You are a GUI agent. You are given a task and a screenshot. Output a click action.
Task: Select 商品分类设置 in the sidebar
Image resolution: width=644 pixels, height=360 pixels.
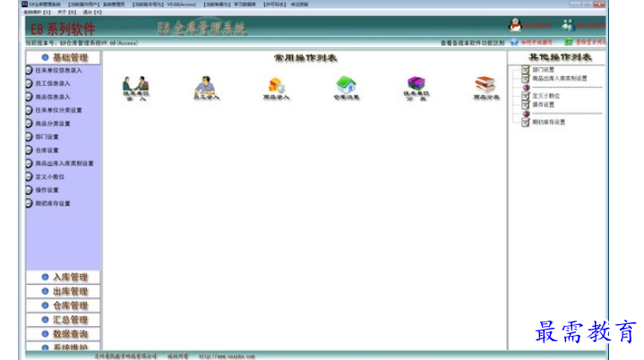point(53,124)
